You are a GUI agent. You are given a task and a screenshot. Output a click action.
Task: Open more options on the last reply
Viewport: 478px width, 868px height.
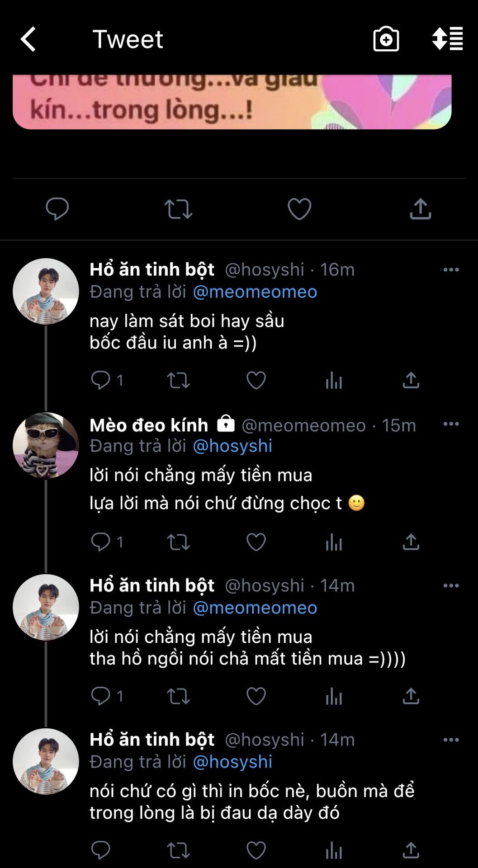point(451,740)
